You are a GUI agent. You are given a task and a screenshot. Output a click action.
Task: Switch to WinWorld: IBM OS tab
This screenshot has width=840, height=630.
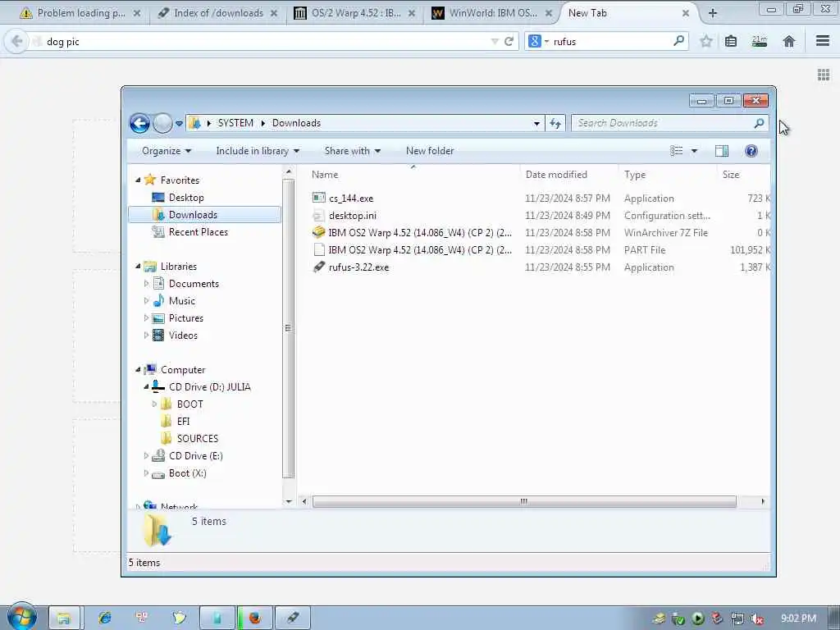pyautogui.click(x=492, y=13)
